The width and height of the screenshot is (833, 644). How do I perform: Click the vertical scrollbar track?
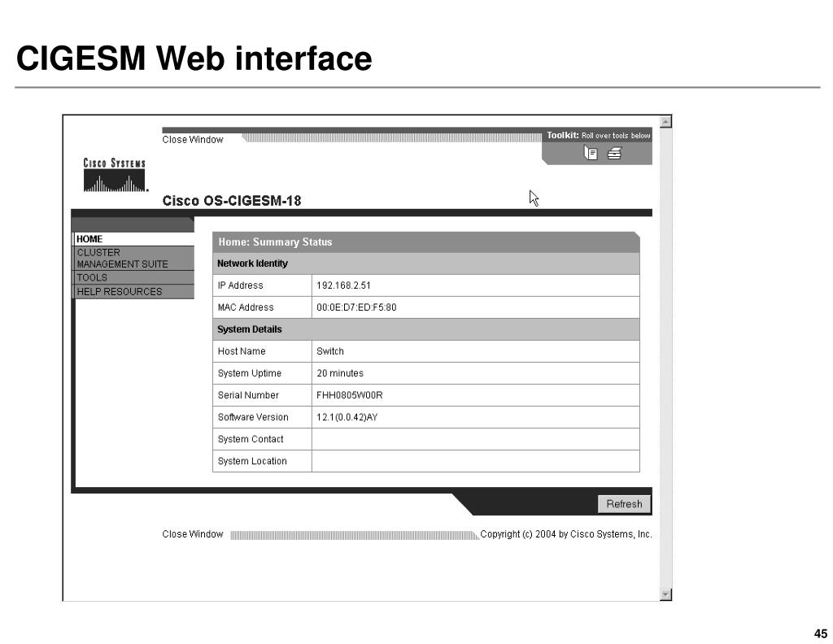tap(665, 358)
